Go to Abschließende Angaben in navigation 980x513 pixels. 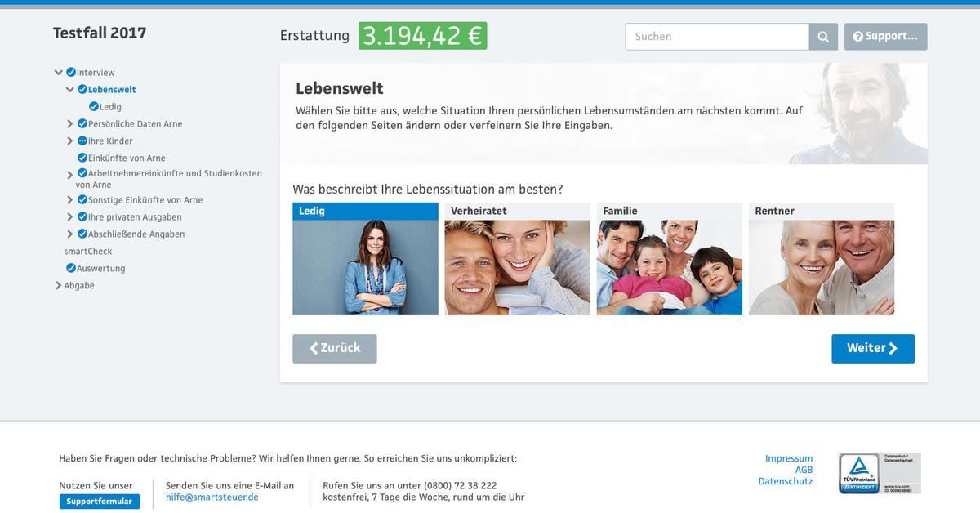136,234
